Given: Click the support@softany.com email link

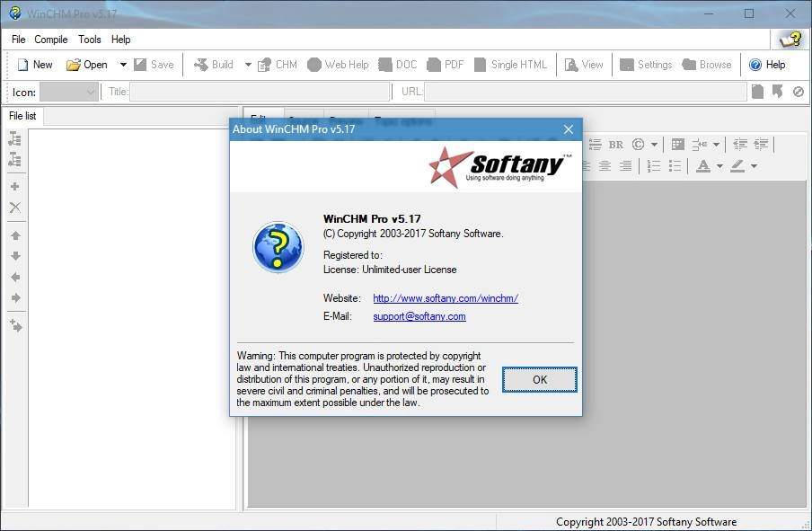Looking at the screenshot, I should click(x=419, y=316).
